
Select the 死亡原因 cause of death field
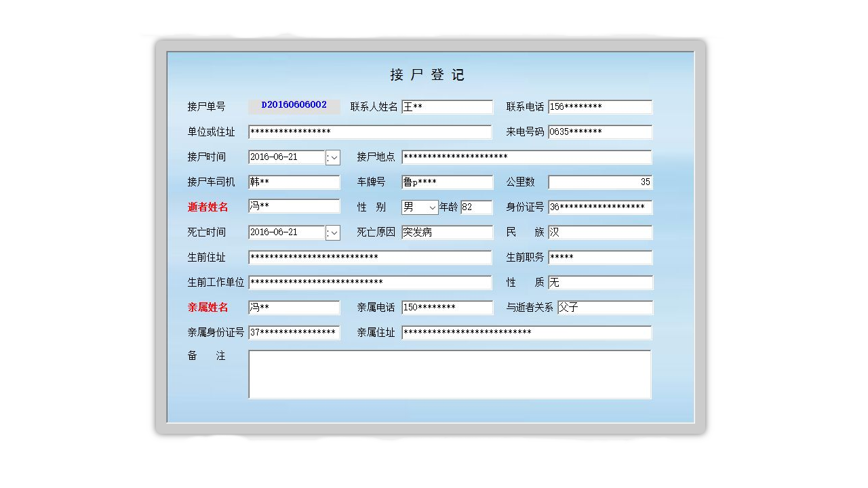click(x=446, y=232)
